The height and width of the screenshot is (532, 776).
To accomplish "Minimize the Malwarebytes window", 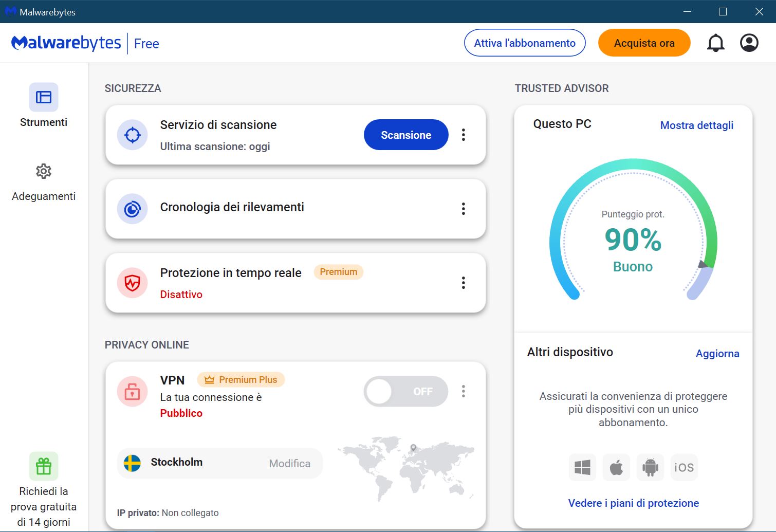I will pyautogui.click(x=687, y=11).
